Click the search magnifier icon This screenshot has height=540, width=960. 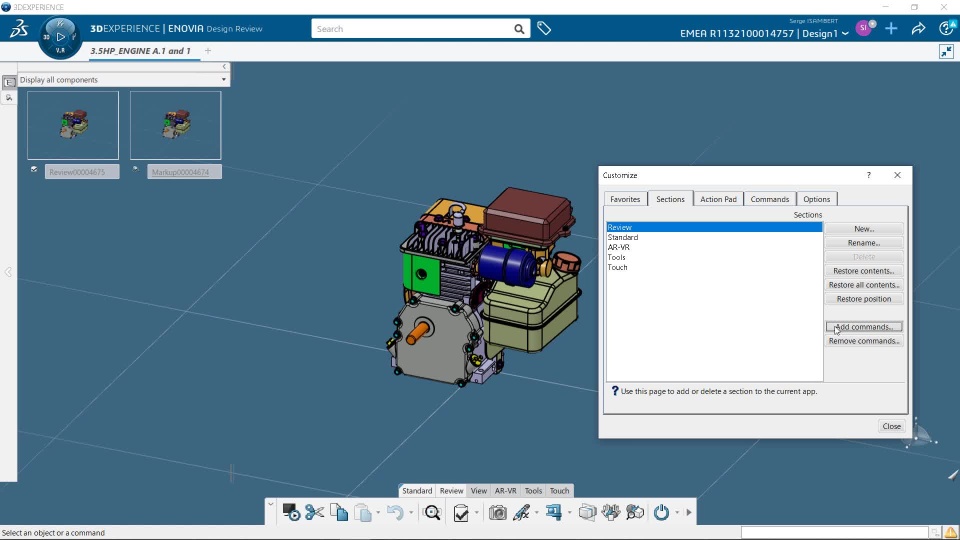519,29
